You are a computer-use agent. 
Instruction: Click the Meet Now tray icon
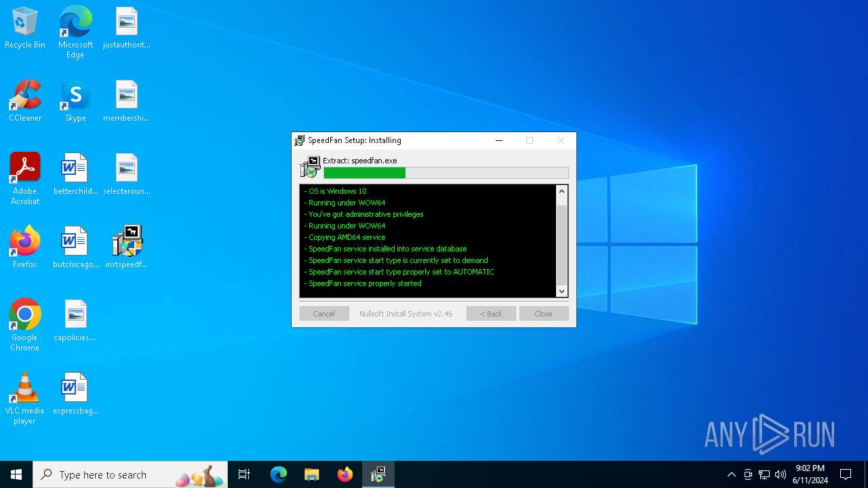[748, 474]
